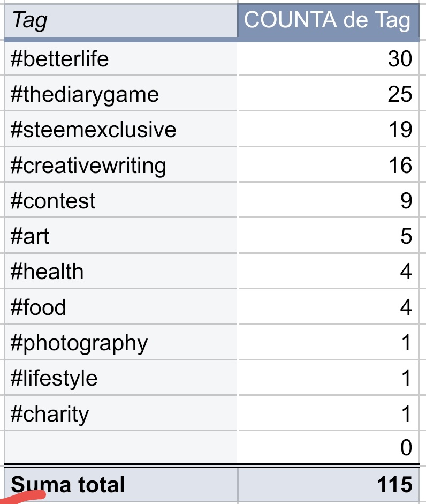Screen dimensions: 426x504
Task: Select the COUNTA de Tag header
Action: pos(327,21)
